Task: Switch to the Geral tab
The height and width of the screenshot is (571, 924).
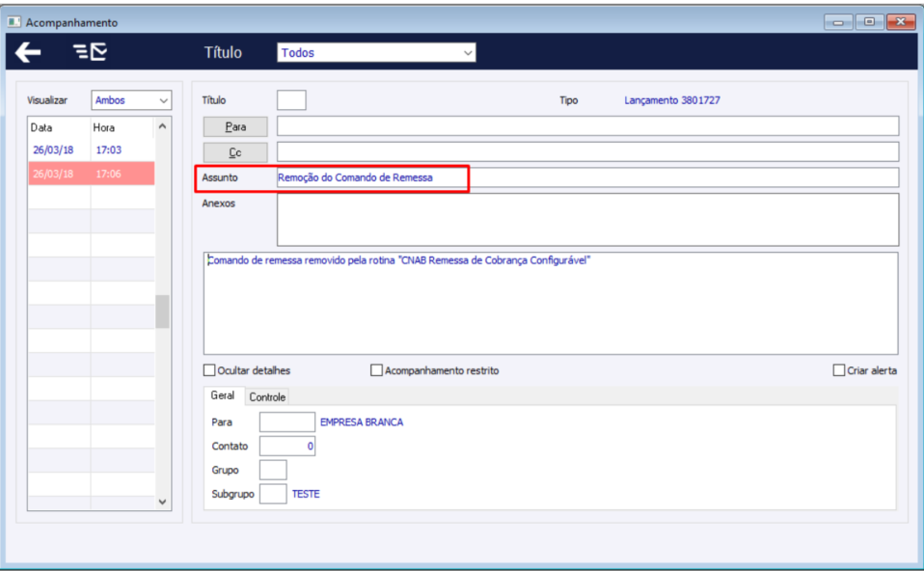Action: tap(223, 395)
